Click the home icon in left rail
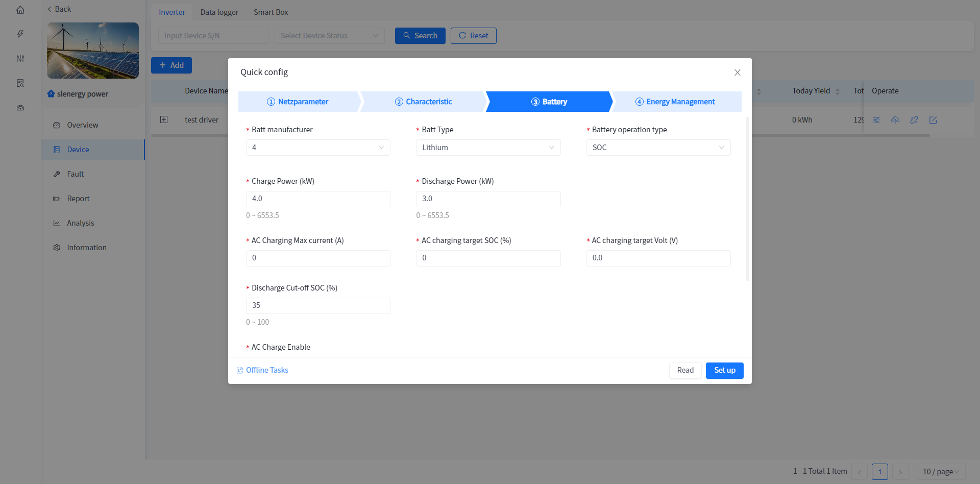The image size is (980, 484). coord(20,10)
